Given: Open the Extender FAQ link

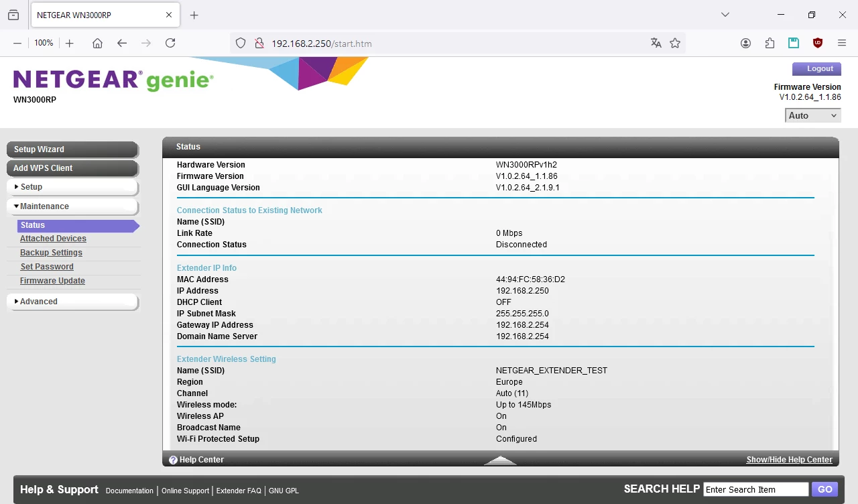Looking at the screenshot, I should 239,491.
